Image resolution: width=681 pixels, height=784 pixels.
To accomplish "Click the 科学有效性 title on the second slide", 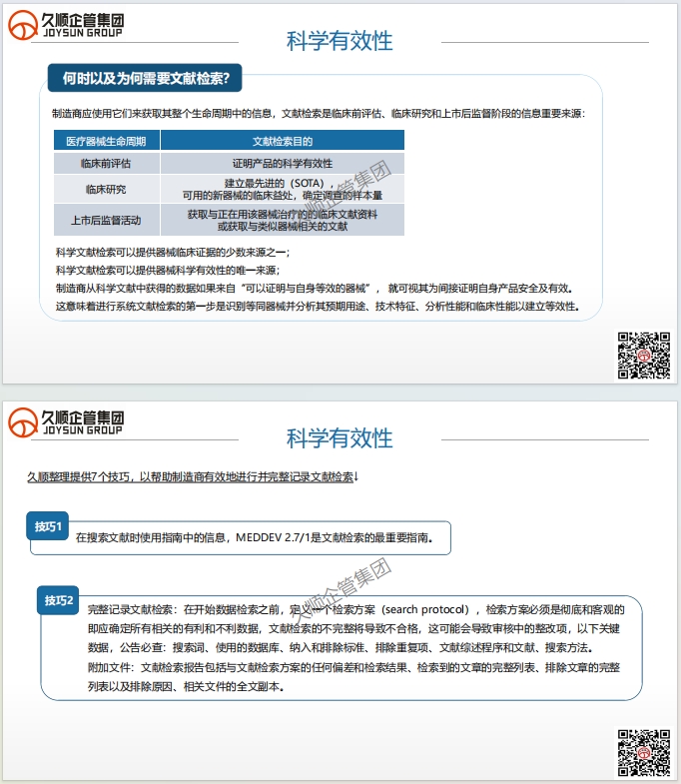I will click(340, 438).
